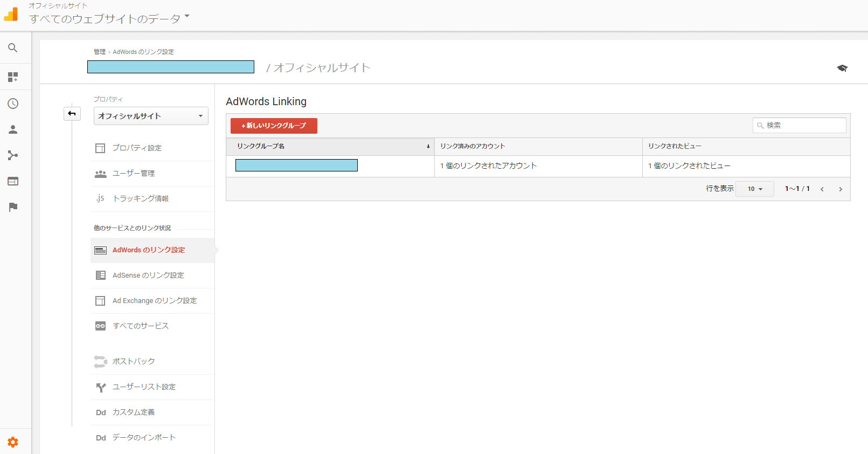
Task: Click the back arrow button beside property column
Action: click(x=72, y=114)
